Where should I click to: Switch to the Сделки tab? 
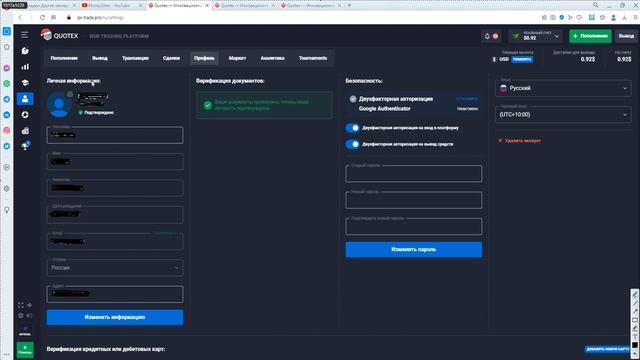[x=171, y=58]
